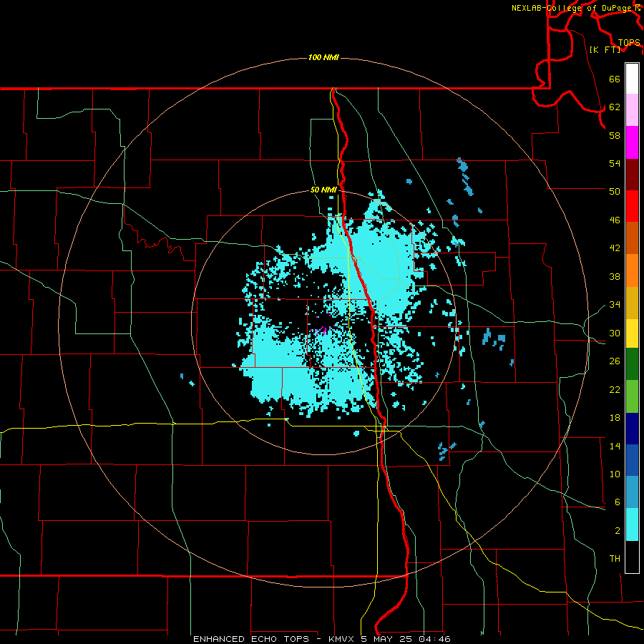This screenshot has width=644, height=644.
Task: Click the light pink legend color segment
Action: 632,110
